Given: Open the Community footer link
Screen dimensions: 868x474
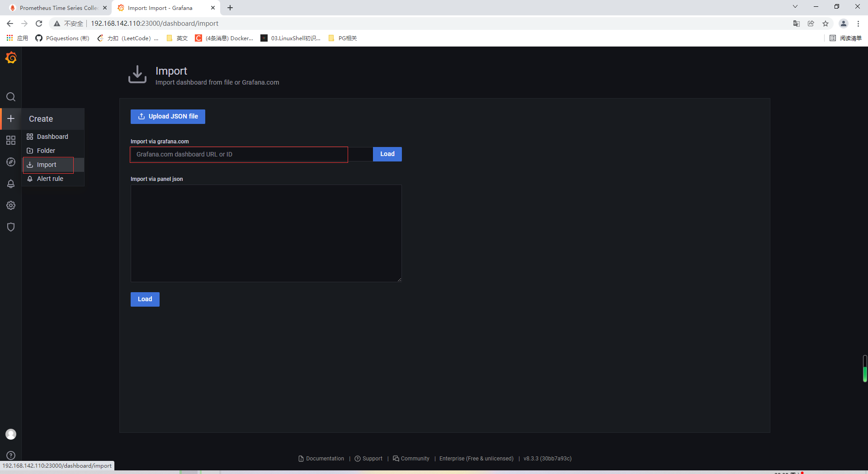Looking at the screenshot, I should 411,459.
